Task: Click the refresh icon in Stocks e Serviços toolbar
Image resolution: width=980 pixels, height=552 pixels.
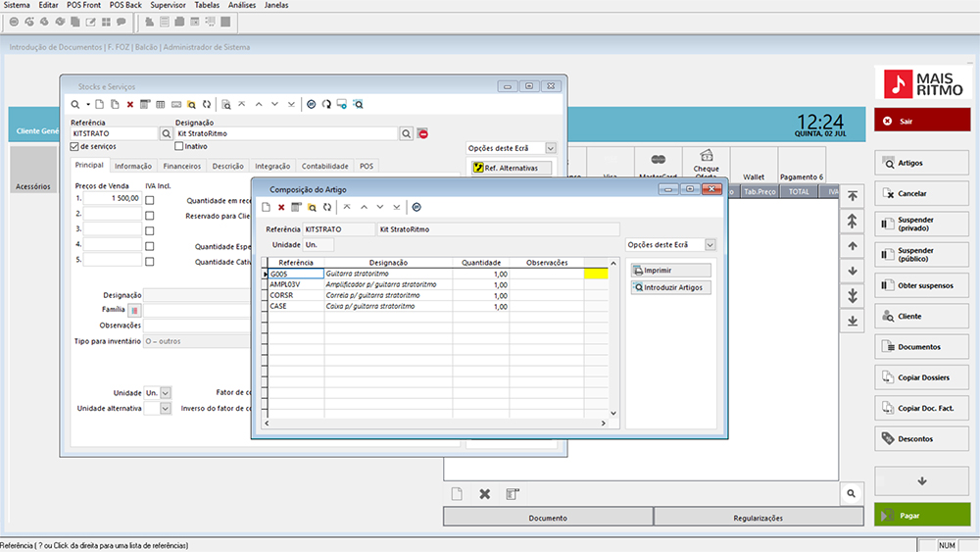Action: (x=207, y=104)
